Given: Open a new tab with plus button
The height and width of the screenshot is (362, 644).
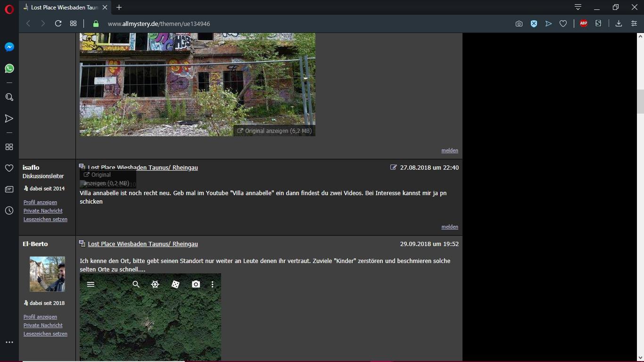Looking at the screenshot, I should (x=119, y=8).
